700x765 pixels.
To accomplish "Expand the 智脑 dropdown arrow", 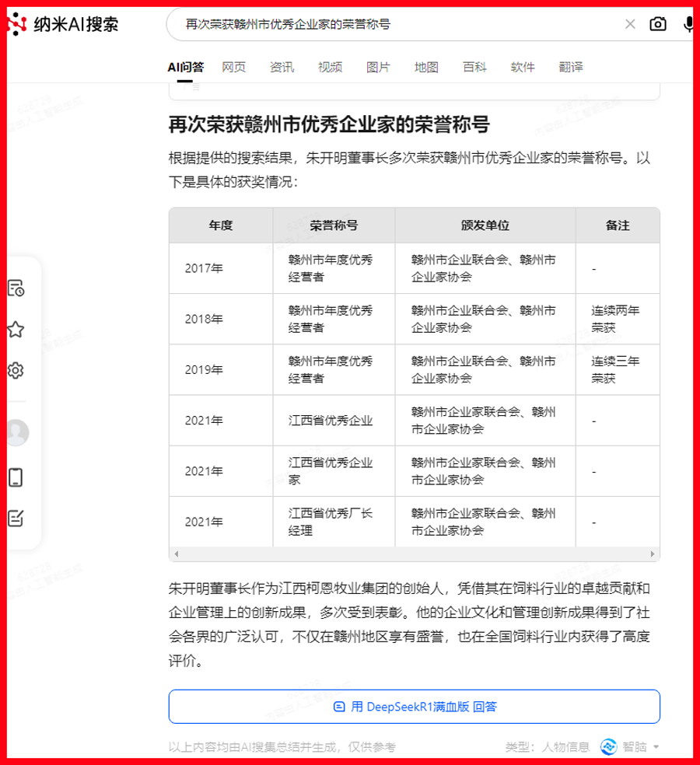I will pyautogui.click(x=656, y=747).
